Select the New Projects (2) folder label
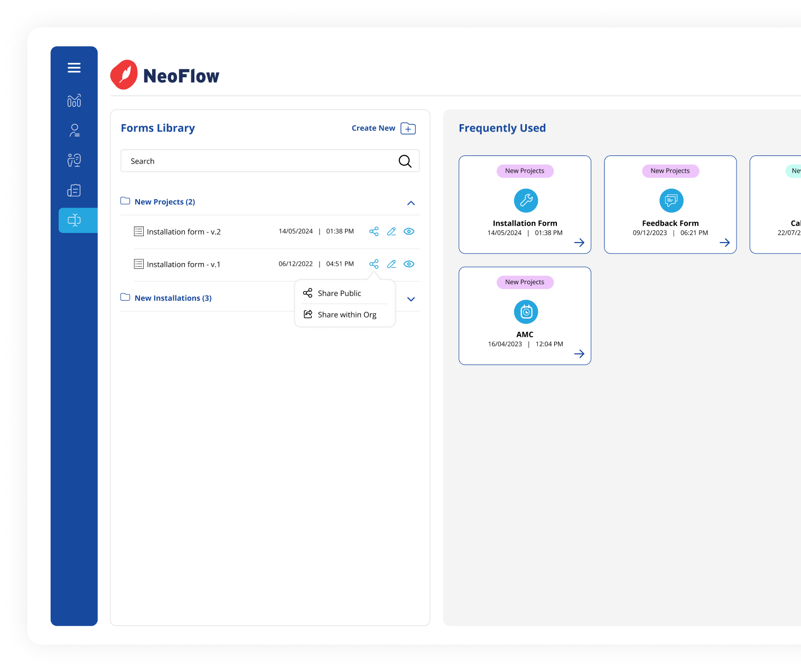 click(164, 201)
